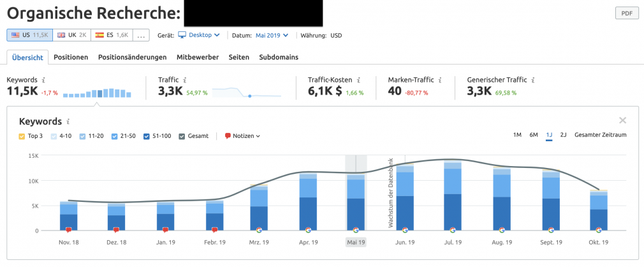Click the Nov. 18 stacked bar

[69, 215]
